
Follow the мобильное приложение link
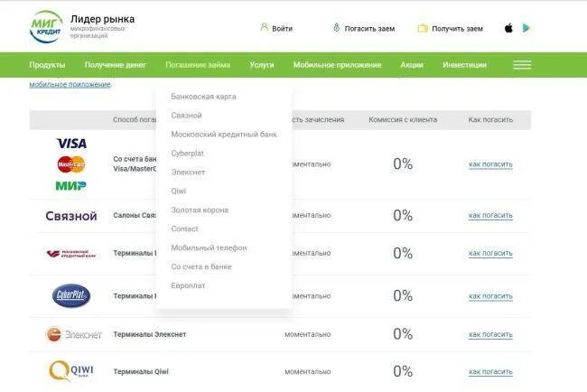70,84
